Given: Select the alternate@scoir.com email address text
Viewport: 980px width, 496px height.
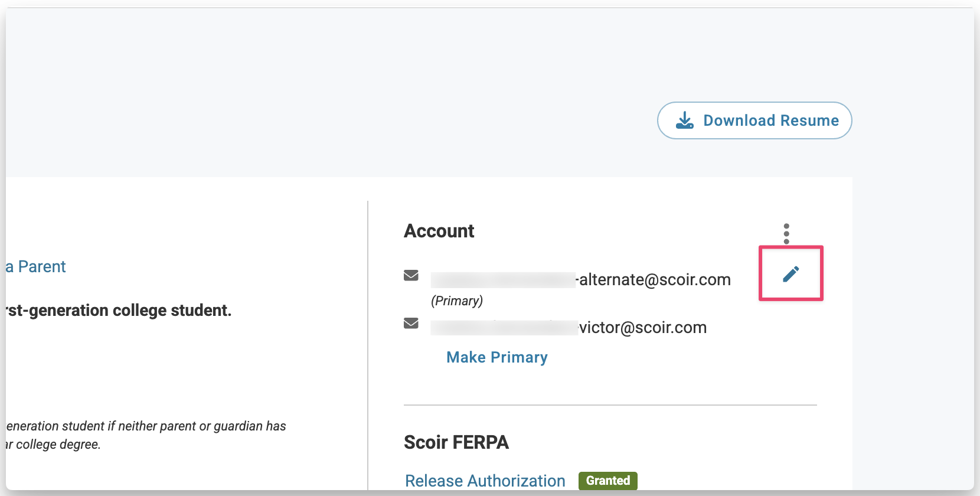Looking at the screenshot, I should tap(655, 280).
